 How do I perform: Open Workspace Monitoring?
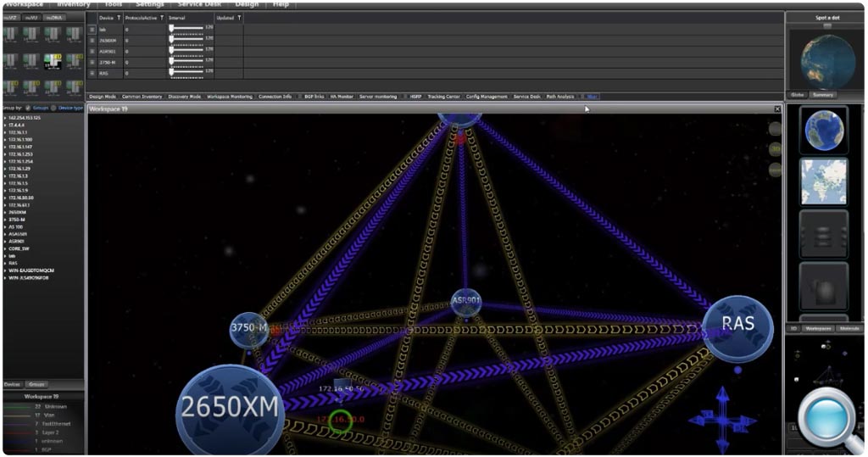229,97
